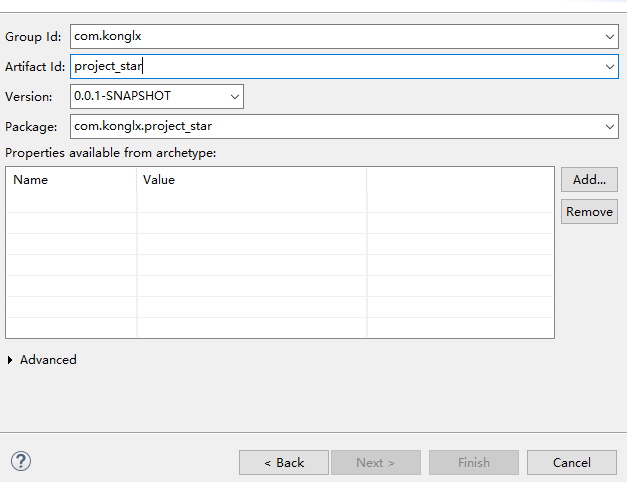Open the Group Id dropdown arrow

tap(609, 37)
